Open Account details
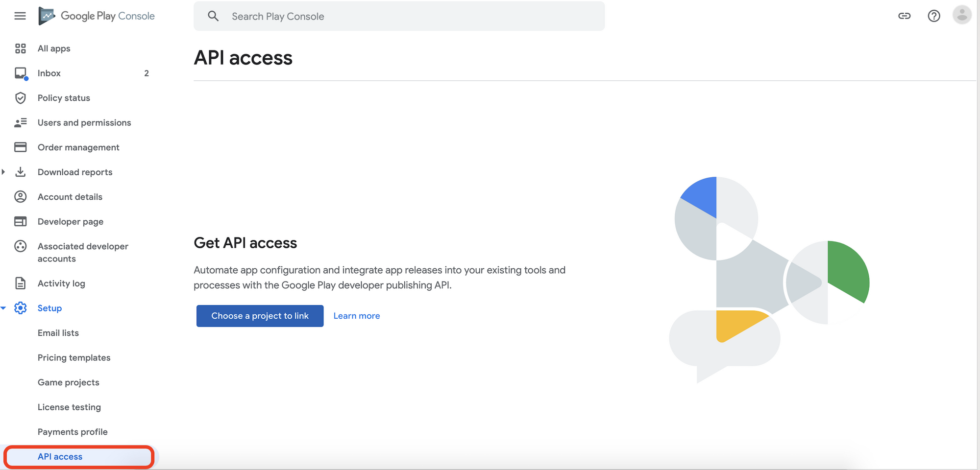Viewport: 980px width, 470px height. tap(70, 197)
